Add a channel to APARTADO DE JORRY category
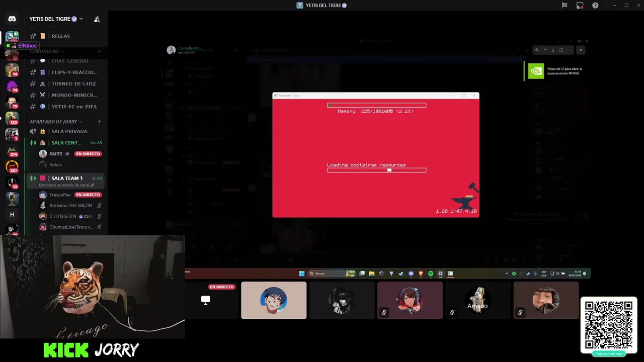 tap(99, 122)
